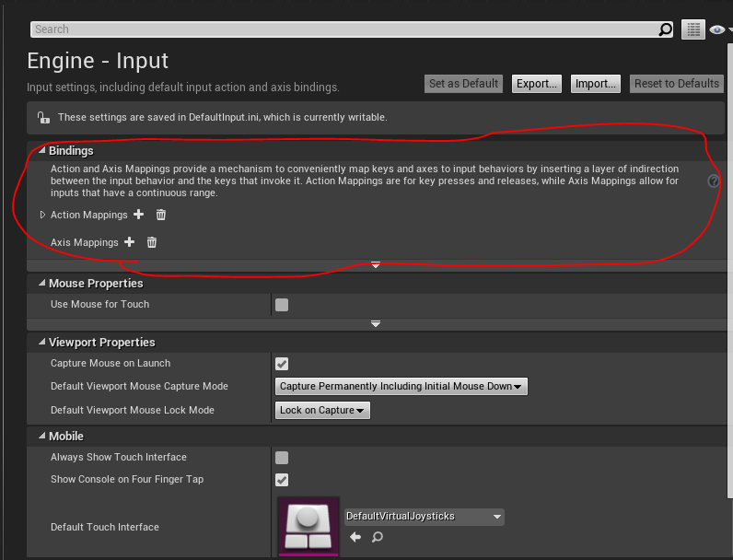Open Default Viewport Mouse Capture Mode dropdown

401,387
